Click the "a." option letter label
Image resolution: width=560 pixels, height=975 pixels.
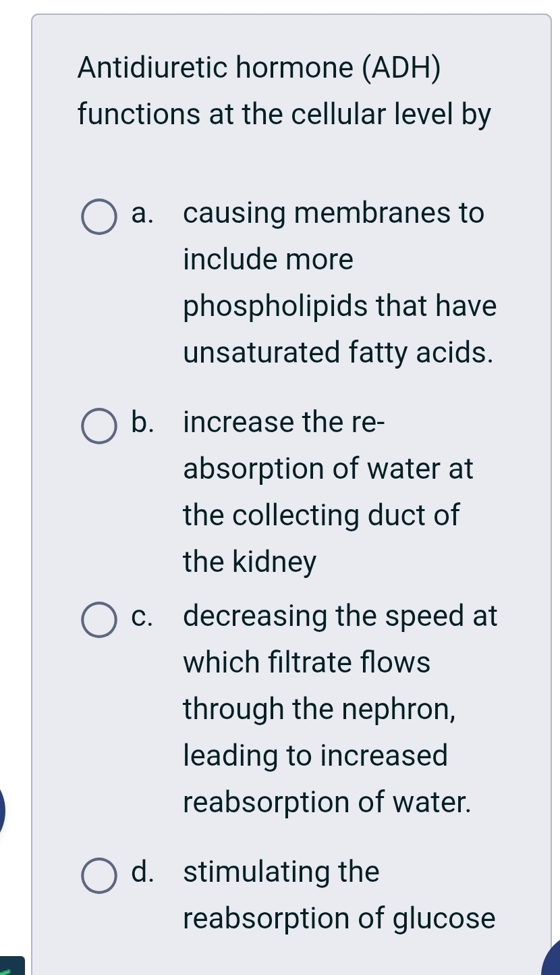(142, 214)
